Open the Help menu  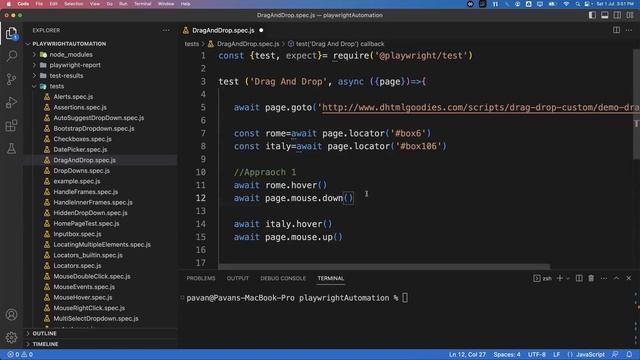point(185,4)
